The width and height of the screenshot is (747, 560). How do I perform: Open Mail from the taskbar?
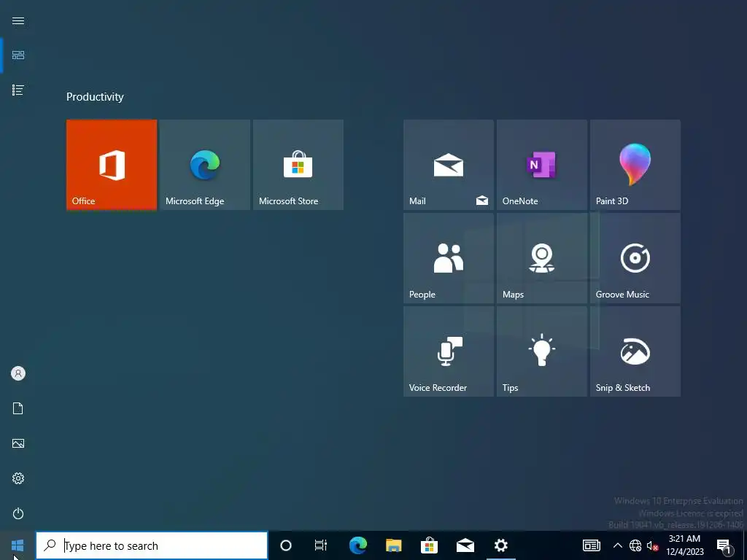point(465,545)
